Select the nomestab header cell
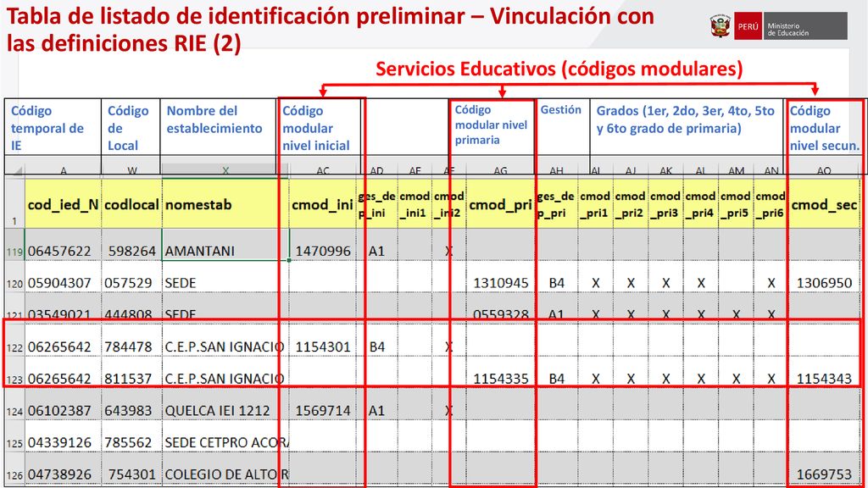 pyautogui.click(x=225, y=204)
